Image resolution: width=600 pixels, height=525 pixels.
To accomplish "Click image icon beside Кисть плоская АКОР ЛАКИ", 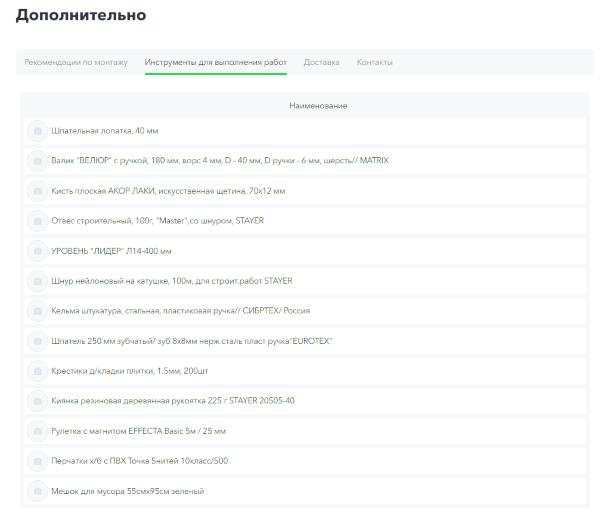I will pos(38,191).
